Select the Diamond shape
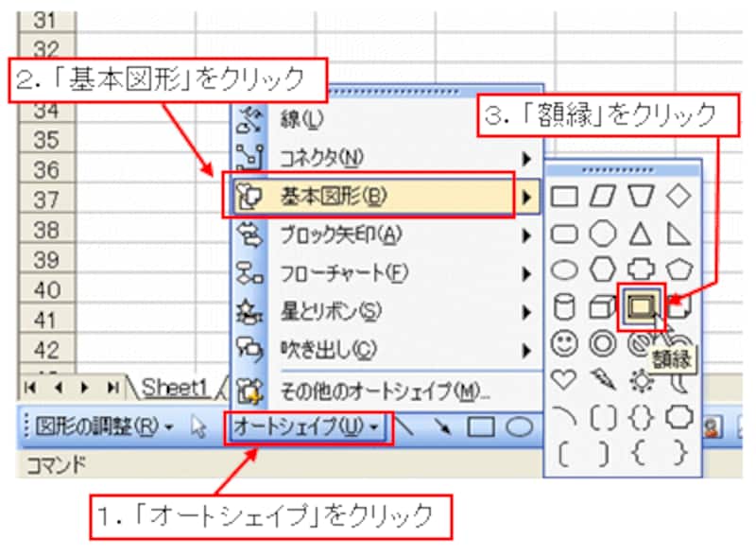Screen dimensions: 756x556 click(x=679, y=197)
